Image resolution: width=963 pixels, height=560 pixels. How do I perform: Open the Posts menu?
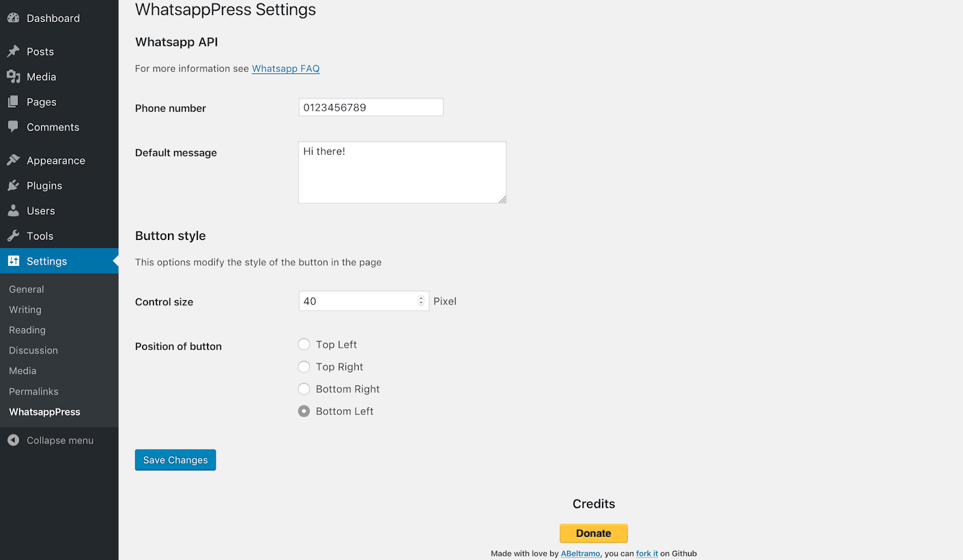[x=59, y=51]
